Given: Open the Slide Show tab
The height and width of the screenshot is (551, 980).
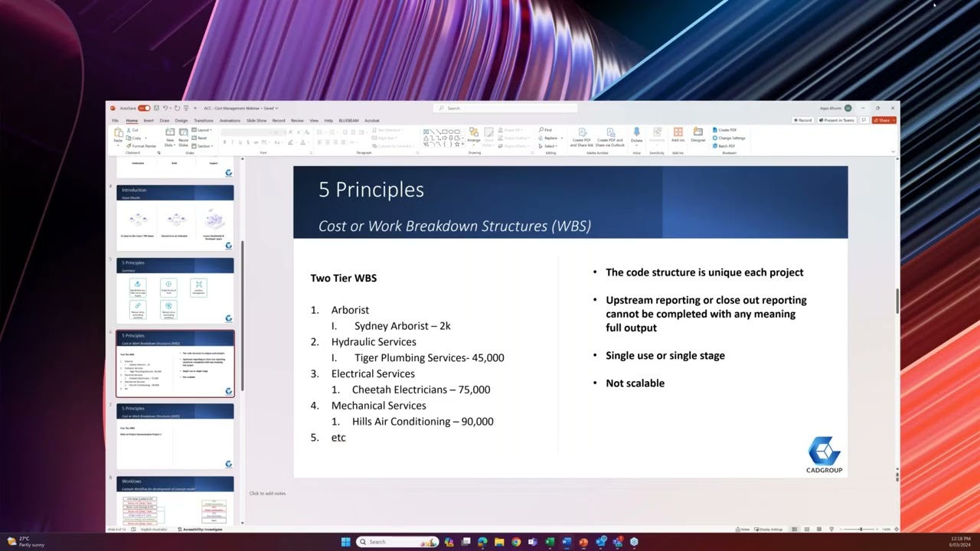Looking at the screenshot, I should 256,120.
